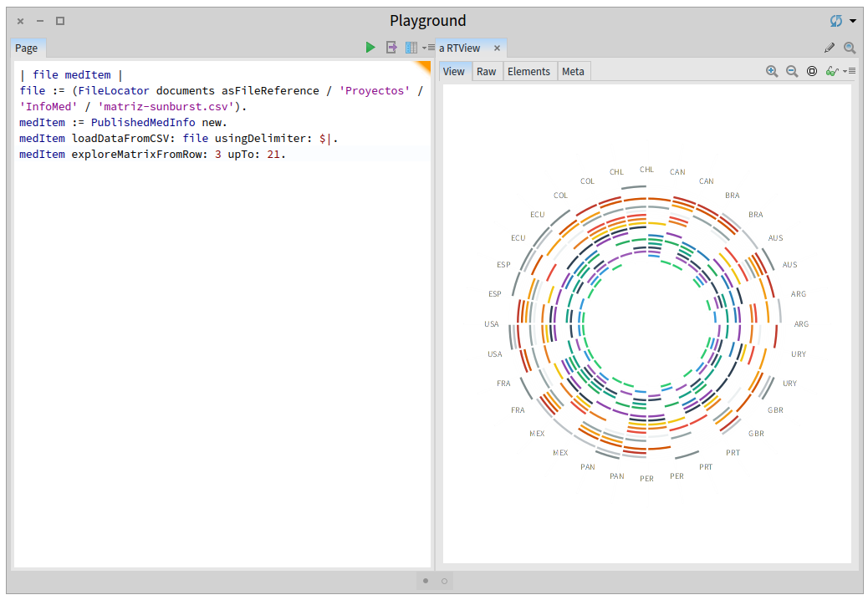Screen dimensions: 868x600
Task: Click the CHL label in sunburst
Action: pos(646,169)
